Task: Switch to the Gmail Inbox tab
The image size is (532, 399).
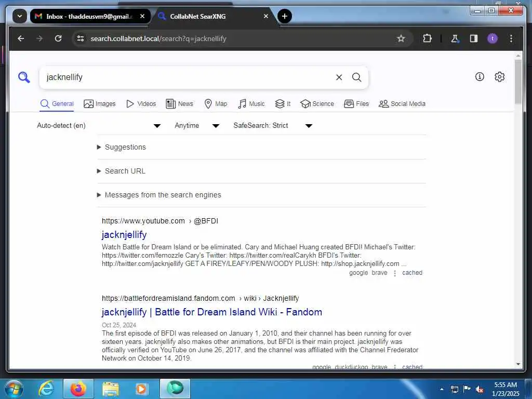Action: tap(90, 16)
